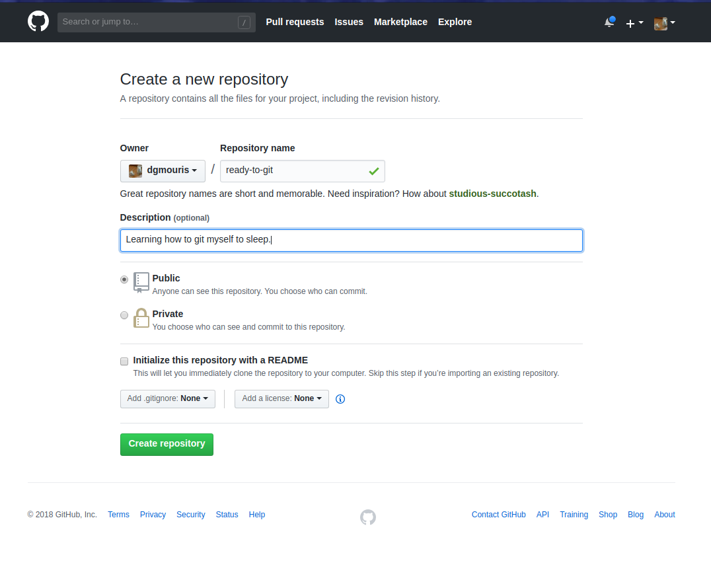Image resolution: width=711 pixels, height=588 pixels.
Task: Click the Create a new repository heading
Action: pyautogui.click(x=204, y=79)
